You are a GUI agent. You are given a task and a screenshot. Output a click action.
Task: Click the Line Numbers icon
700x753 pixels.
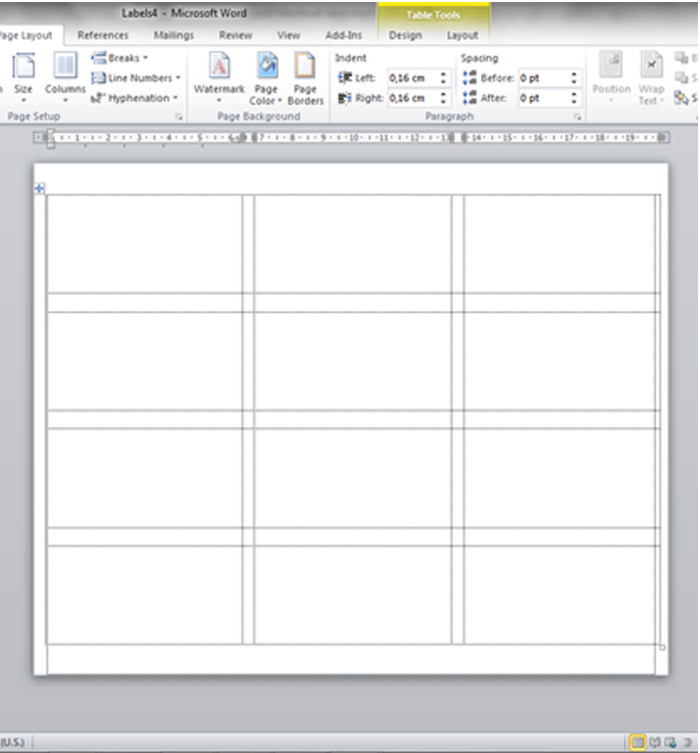point(98,78)
